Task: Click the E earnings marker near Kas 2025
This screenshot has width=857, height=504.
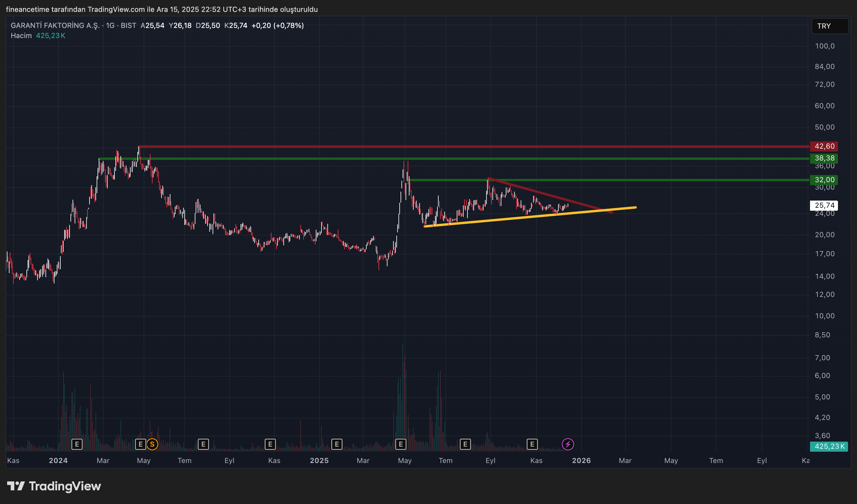Action: pyautogui.click(x=532, y=444)
